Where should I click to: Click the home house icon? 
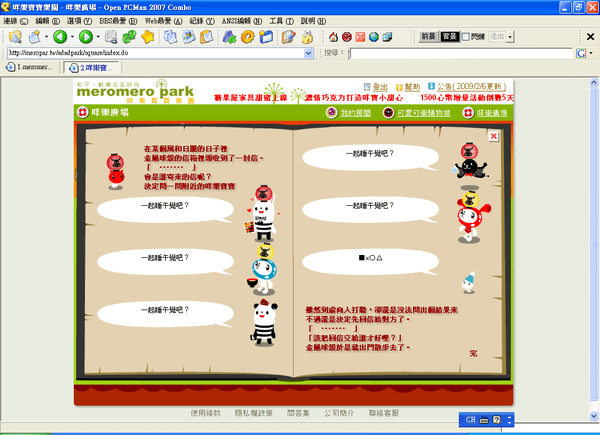click(x=333, y=37)
